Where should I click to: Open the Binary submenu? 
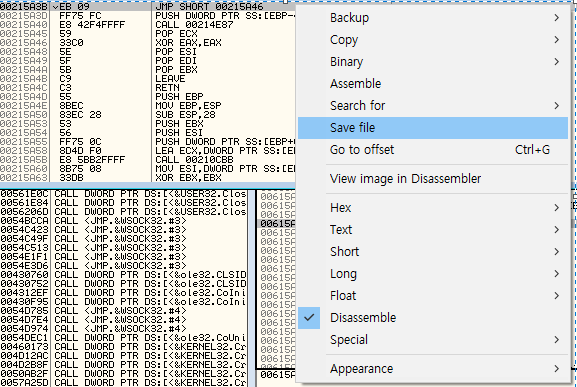point(433,62)
